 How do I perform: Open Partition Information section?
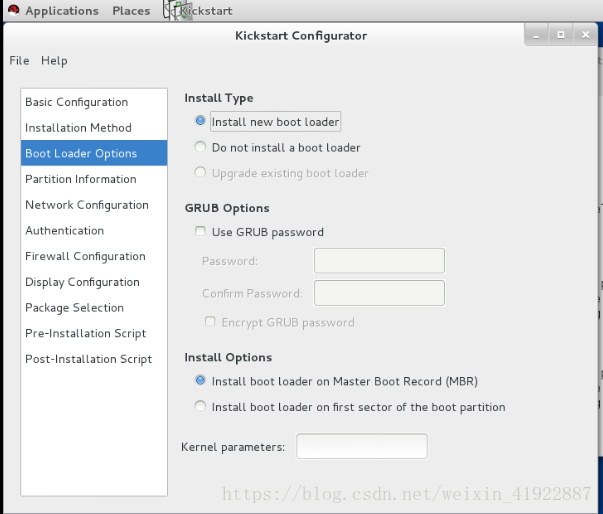click(94, 179)
